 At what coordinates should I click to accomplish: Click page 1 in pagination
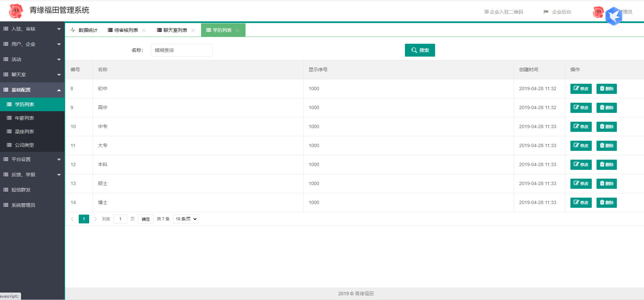84,219
